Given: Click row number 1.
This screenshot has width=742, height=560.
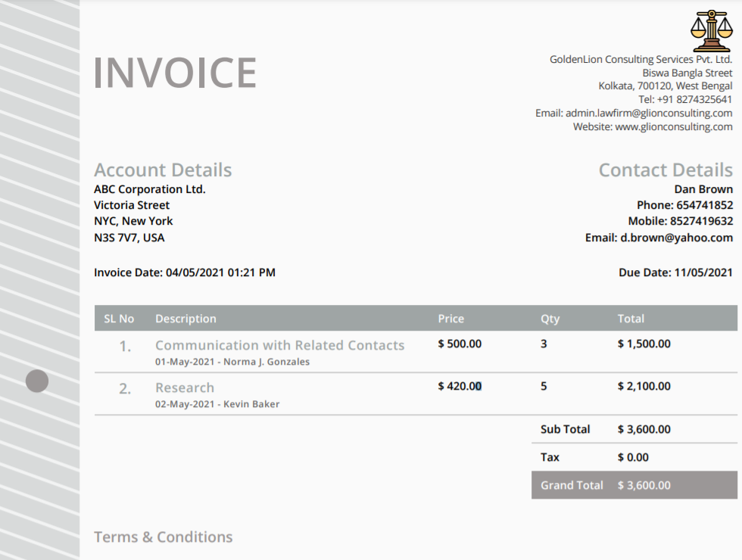Looking at the screenshot, I should pyautogui.click(x=125, y=347).
